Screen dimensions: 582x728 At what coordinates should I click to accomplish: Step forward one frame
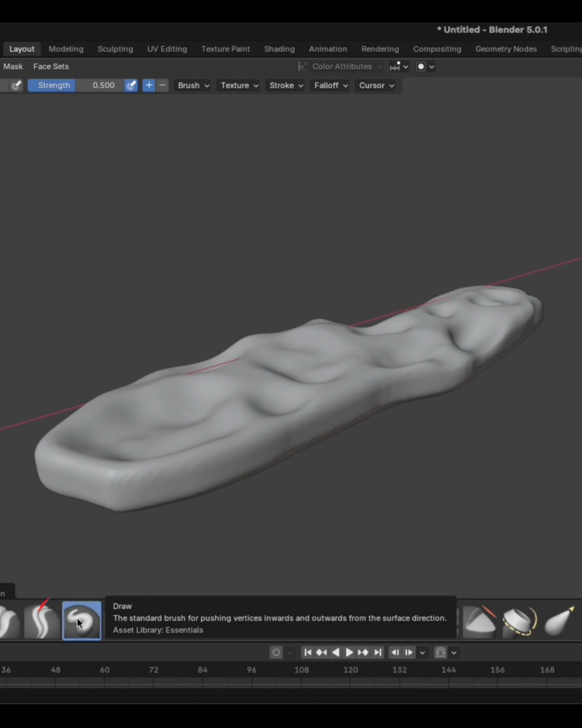[x=409, y=652]
